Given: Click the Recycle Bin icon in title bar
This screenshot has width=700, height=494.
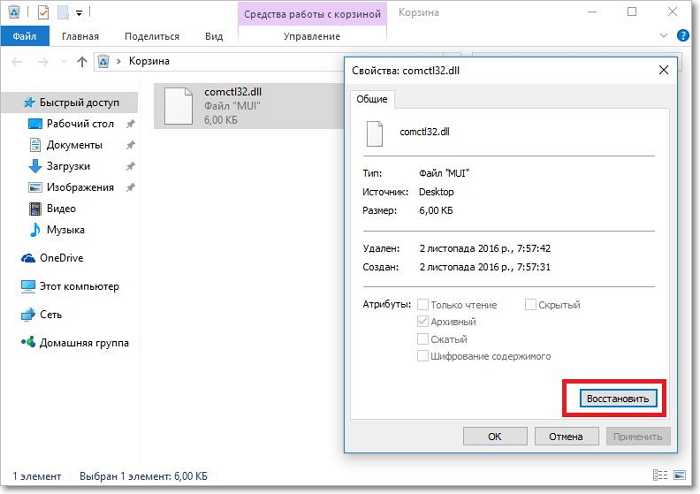Looking at the screenshot, I should [13, 12].
